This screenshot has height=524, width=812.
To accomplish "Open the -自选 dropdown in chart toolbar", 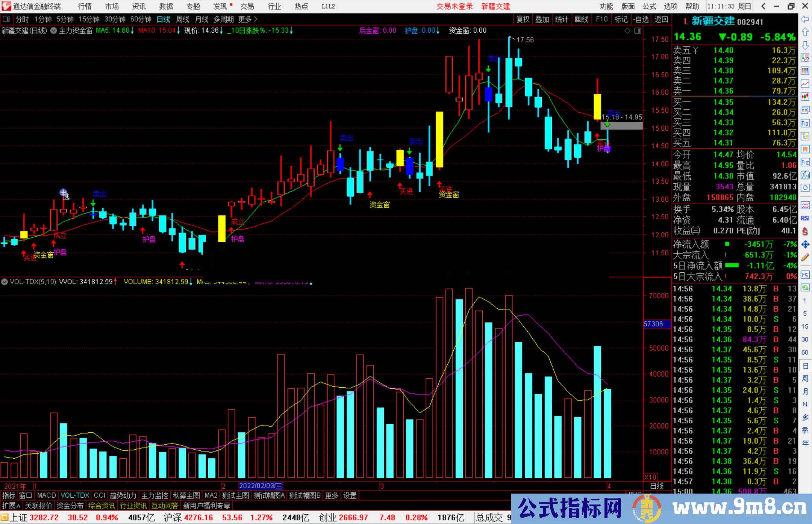I will 641,19.
